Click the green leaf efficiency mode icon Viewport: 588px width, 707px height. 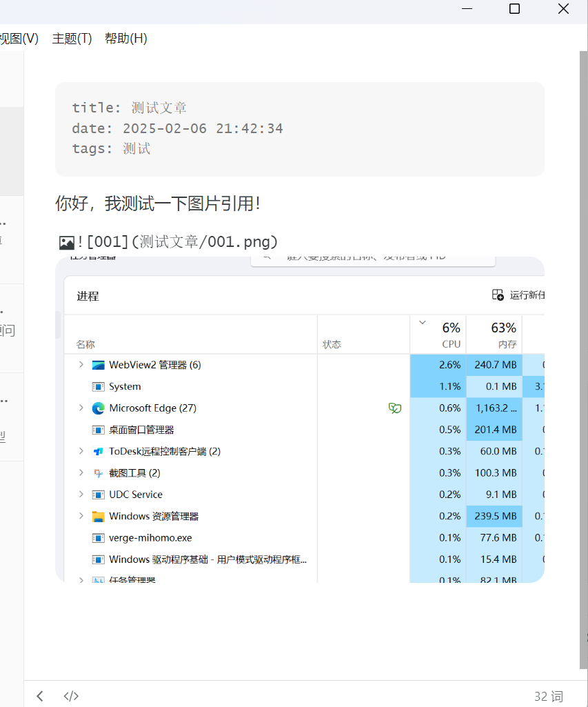pos(394,408)
